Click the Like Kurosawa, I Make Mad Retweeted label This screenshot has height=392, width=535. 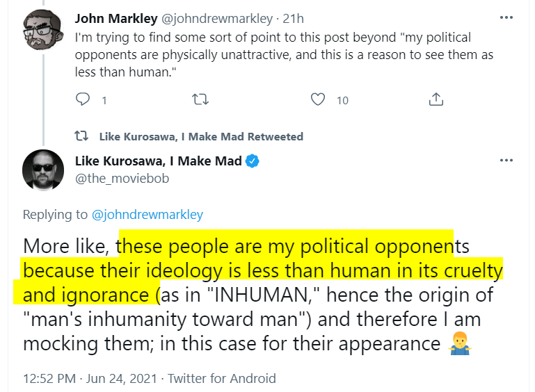[x=201, y=136]
